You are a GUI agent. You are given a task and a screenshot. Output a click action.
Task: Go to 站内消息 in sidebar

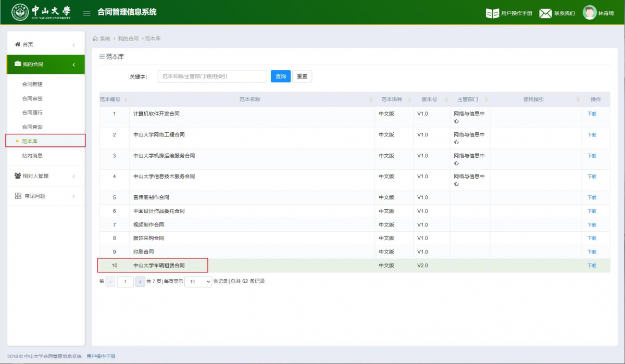pyautogui.click(x=32, y=155)
